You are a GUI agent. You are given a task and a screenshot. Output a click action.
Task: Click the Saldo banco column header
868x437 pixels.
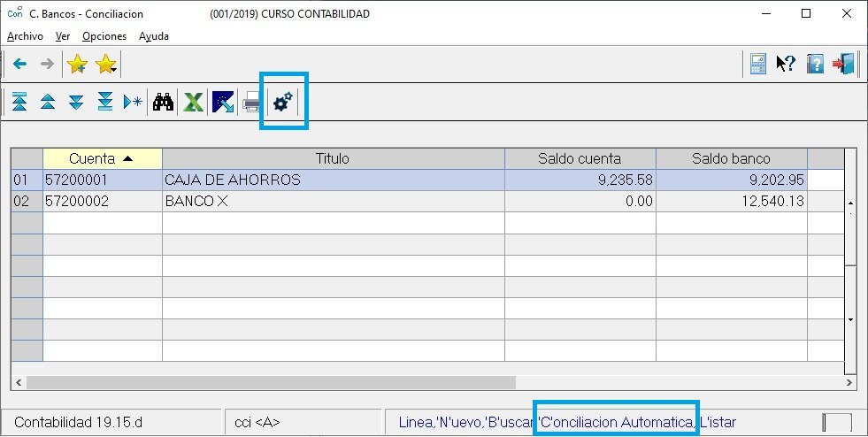coord(731,158)
